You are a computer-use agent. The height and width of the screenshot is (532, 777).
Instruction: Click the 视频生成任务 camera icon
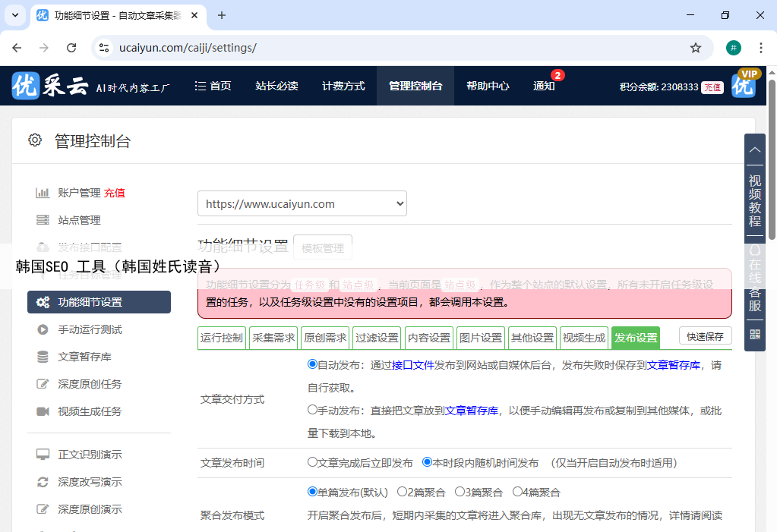43,411
